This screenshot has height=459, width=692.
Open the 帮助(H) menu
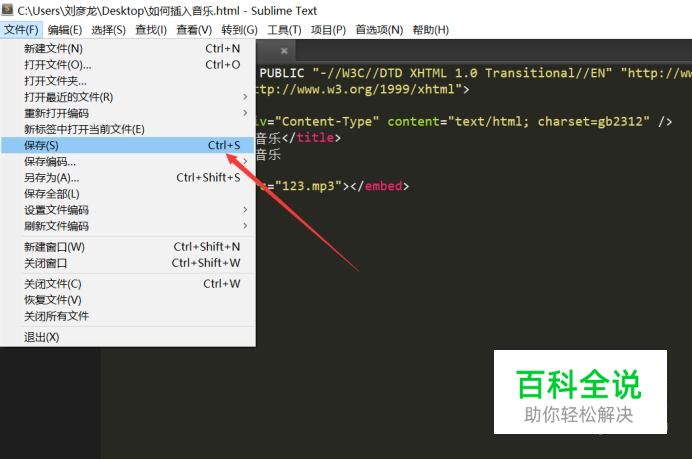point(431,30)
